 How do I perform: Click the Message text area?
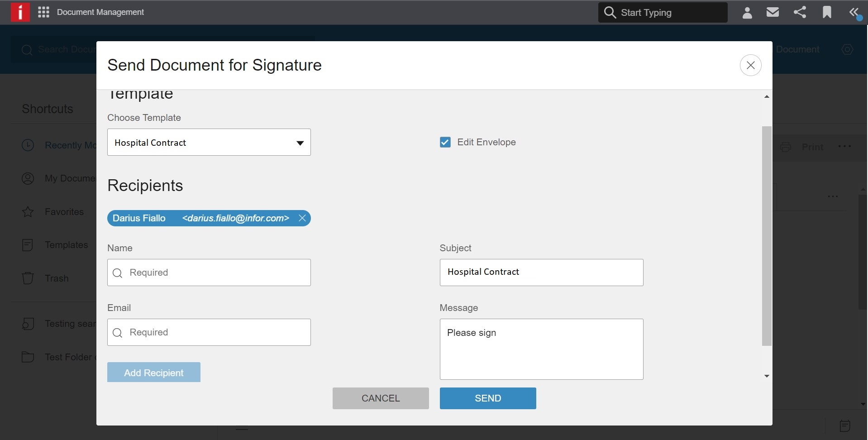click(541, 349)
